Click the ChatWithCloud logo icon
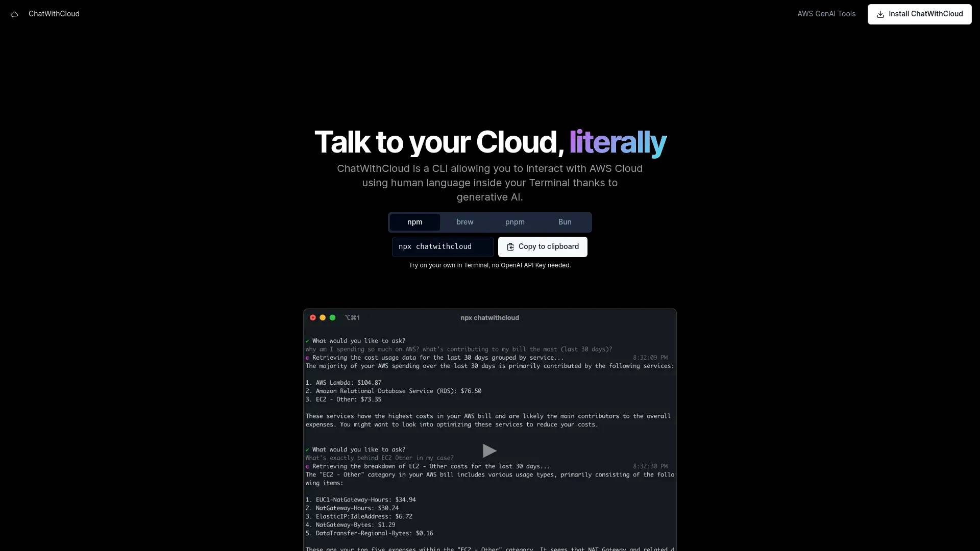The width and height of the screenshot is (980, 551). click(14, 14)
